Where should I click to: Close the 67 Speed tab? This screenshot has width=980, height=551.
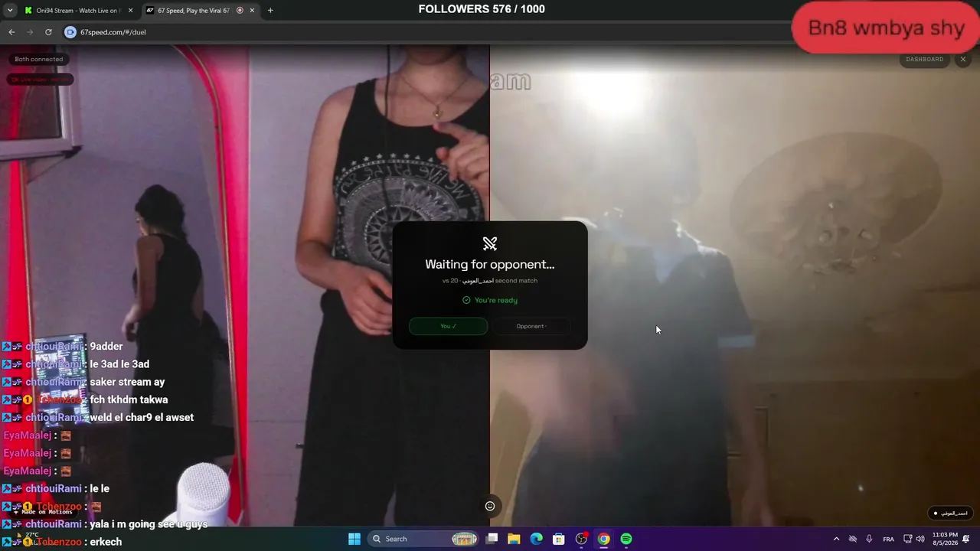click(x=252, y=11)
